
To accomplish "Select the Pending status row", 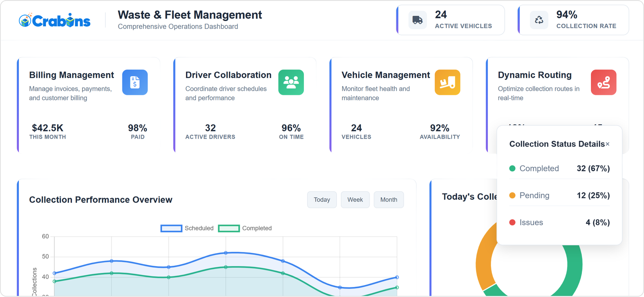I will pyautogui.click(x=559, y=196).
